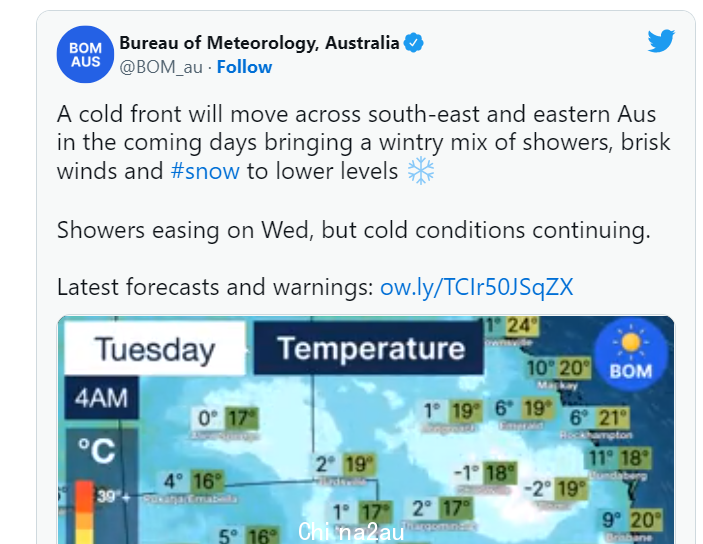Follow the Bureau of Meteorology account

[x=244, y=67]
